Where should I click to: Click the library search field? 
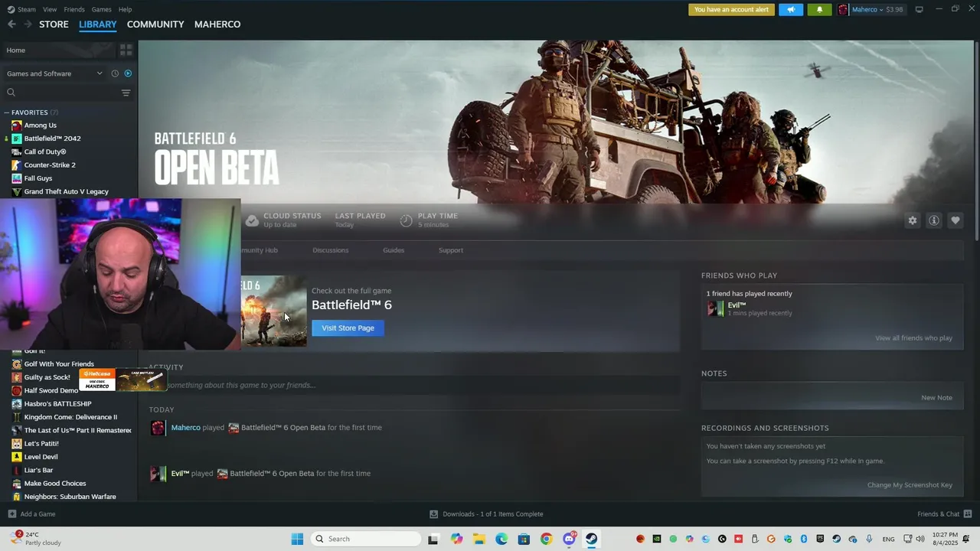tap(61, 93)
